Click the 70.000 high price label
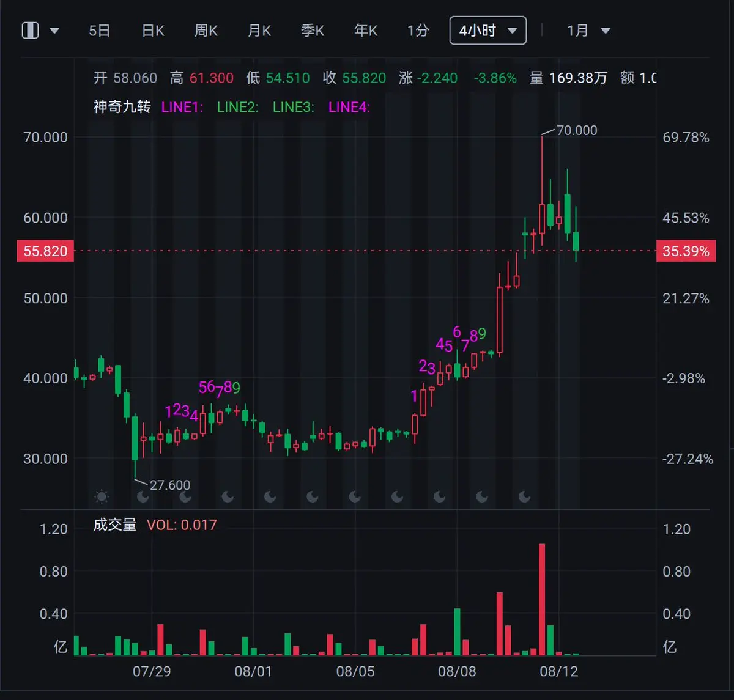 [577, 130]
